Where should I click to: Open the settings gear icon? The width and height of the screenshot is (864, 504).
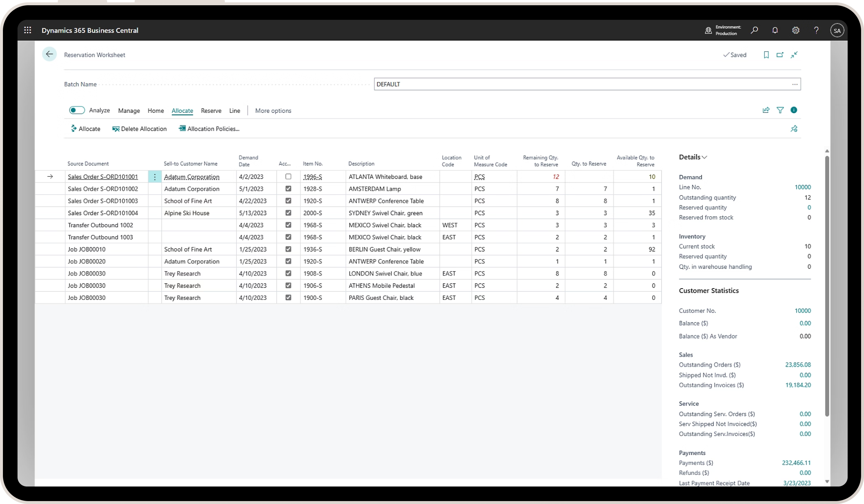pos(795,30)
